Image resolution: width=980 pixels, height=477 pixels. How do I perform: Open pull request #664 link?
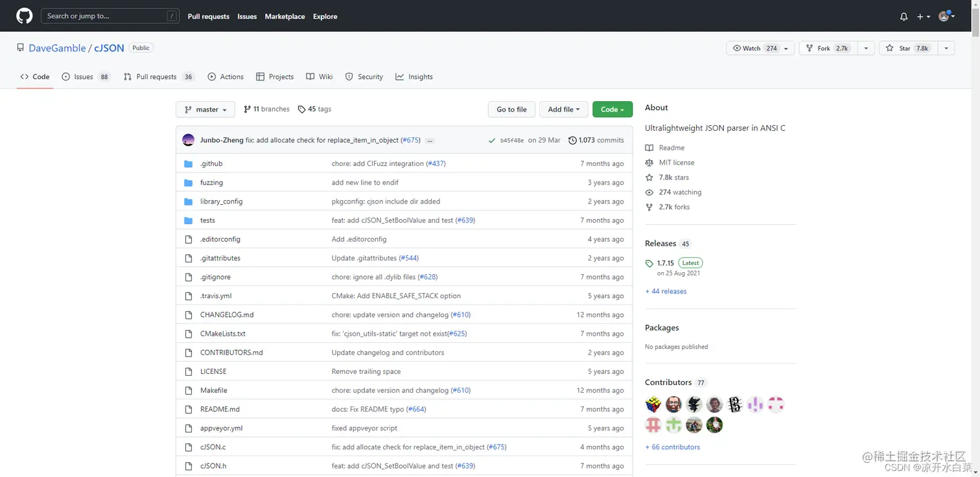(416, 410)
